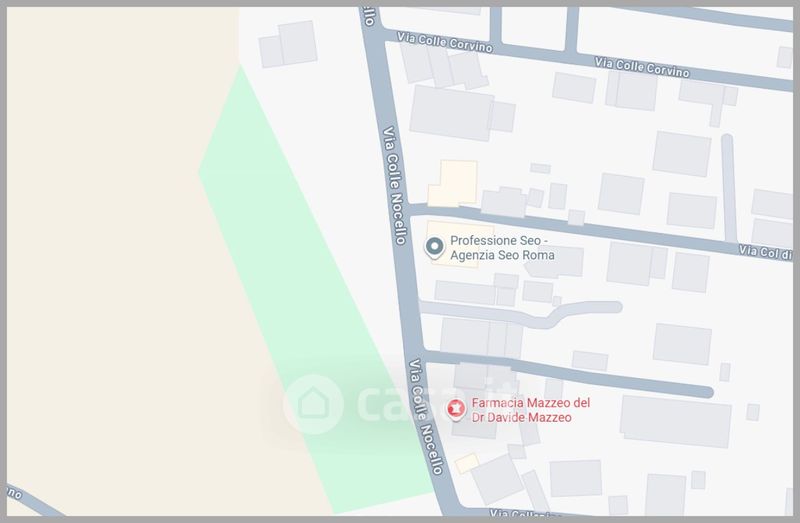This screenshot has width=800, height=523.
Task: Select the yellow highlighted building north of Seo pin
Action: (454, 183)
